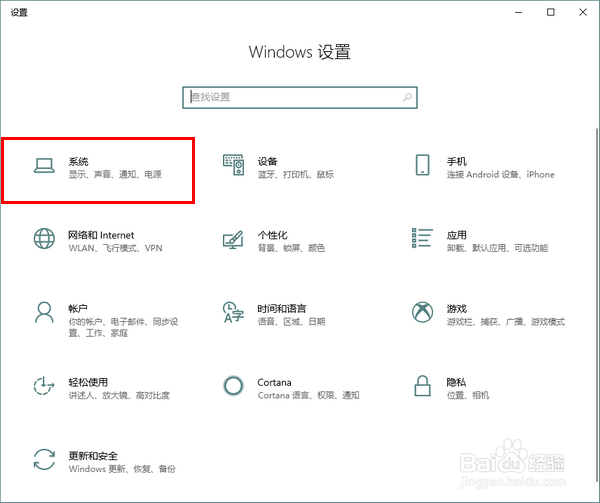Click the 应用 category title

coord(457,235)
